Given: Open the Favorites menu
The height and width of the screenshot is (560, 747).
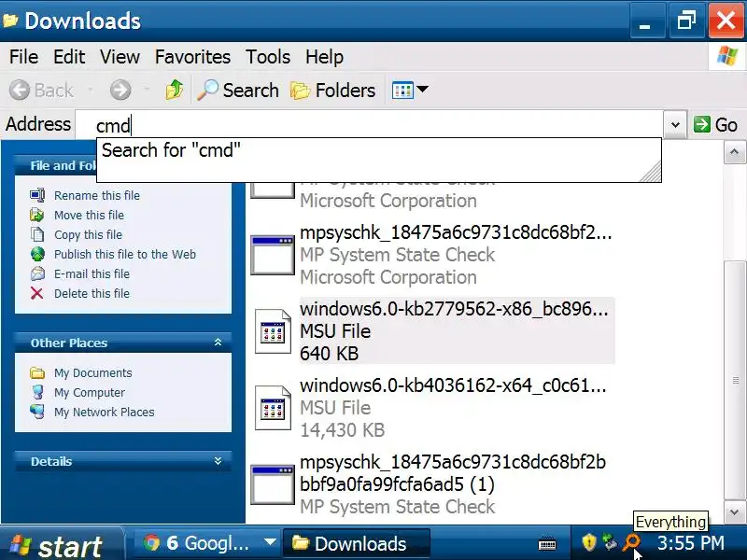Looking at the screenshot, I should [x=192, y=57].
